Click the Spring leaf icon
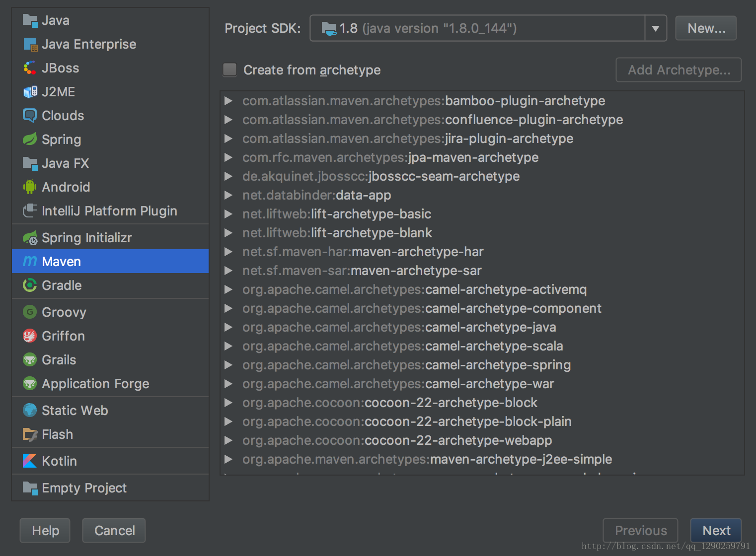This screenshot has height=556, width=756. (x=30, y=139)
